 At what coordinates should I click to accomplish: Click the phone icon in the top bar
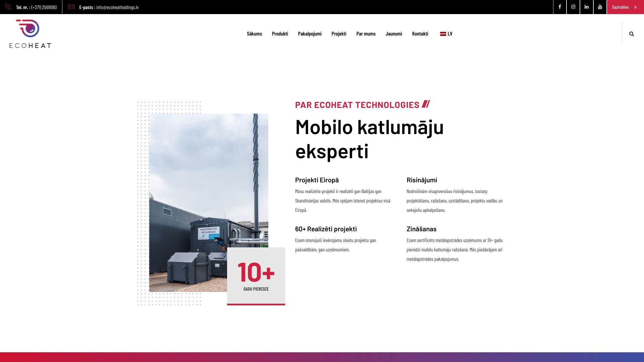tap(8, 7)
